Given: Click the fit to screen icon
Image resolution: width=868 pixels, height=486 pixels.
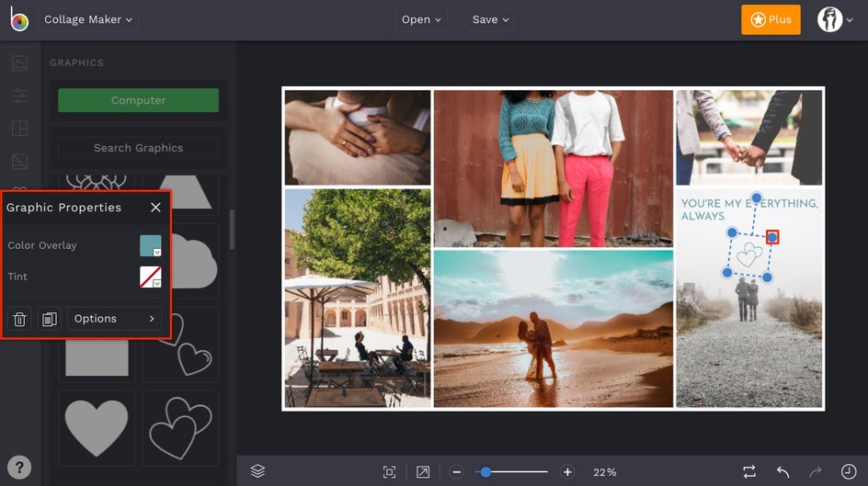Looking at the screenshot, I should click(389, 471).
